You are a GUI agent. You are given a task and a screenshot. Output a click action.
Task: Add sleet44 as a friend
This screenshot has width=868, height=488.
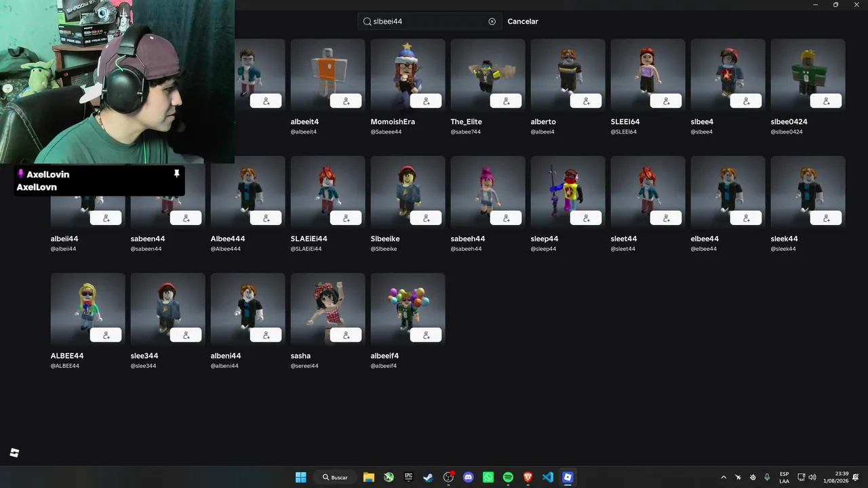(x=667, y=218)
